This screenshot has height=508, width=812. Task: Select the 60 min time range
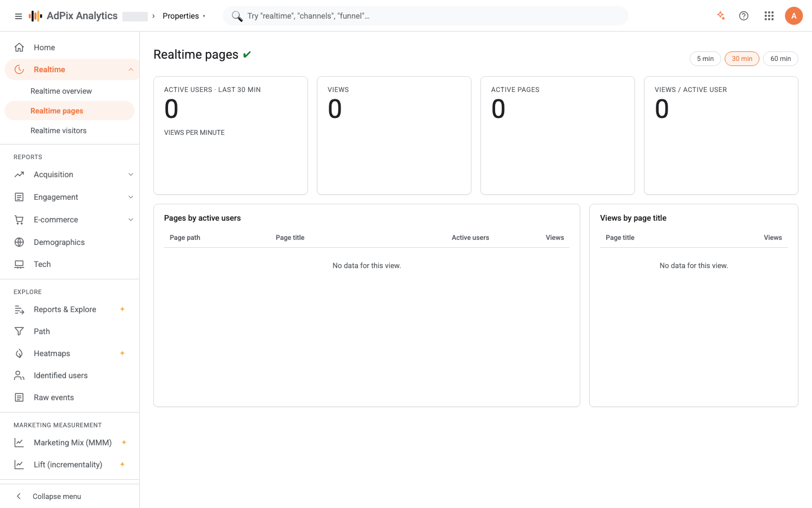click(780, 59)
